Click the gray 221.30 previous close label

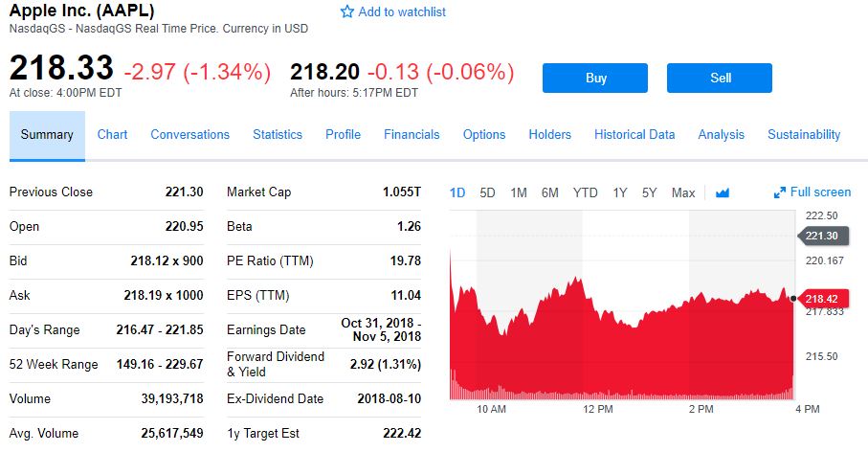point(822,236)
